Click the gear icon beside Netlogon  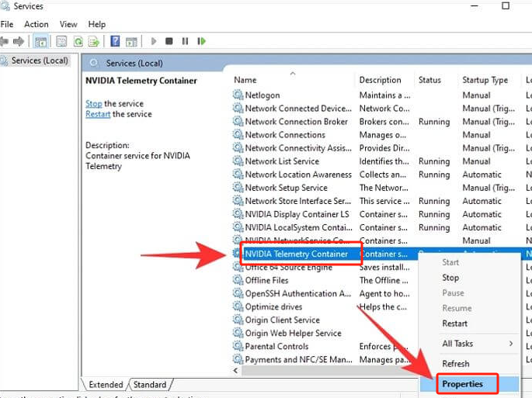[238, 95]
